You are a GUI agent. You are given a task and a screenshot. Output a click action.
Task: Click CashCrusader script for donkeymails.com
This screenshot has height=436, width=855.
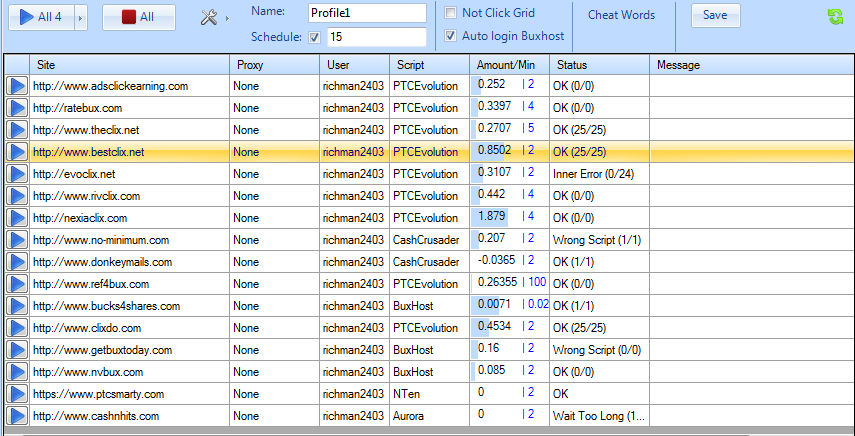point(430,262)
